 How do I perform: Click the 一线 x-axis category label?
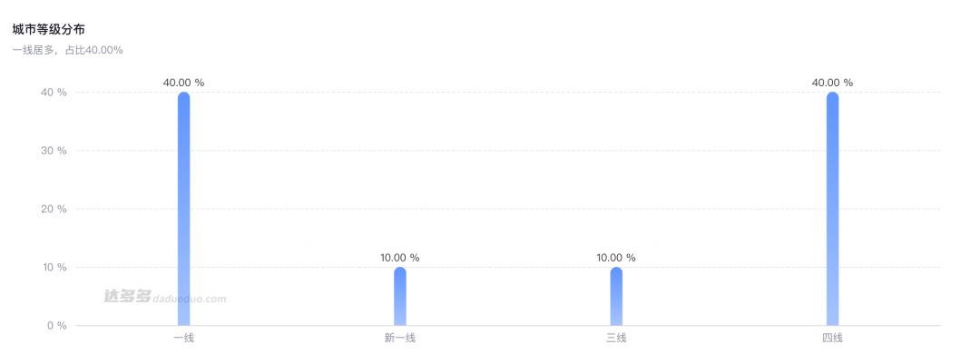tap(184, 339)
